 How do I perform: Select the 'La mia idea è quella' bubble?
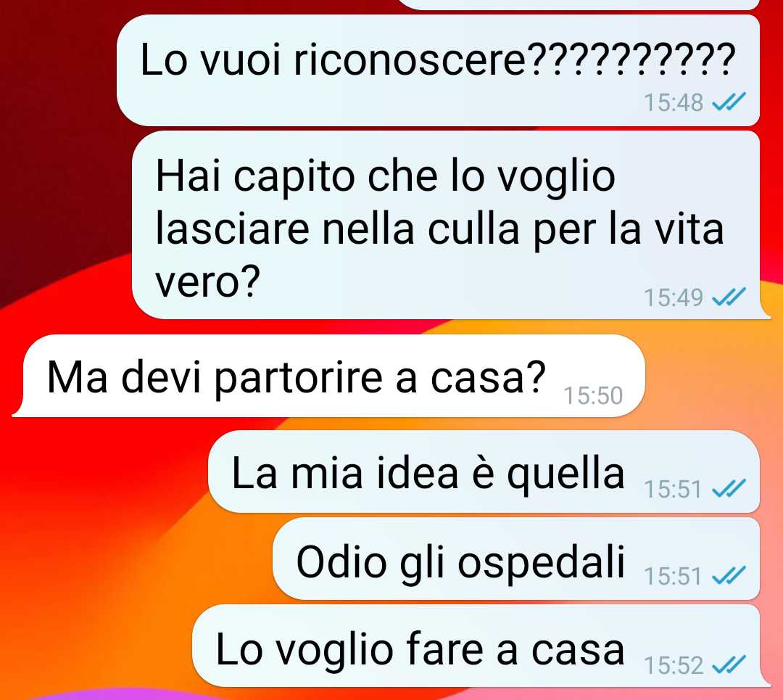tap(484, 472)
